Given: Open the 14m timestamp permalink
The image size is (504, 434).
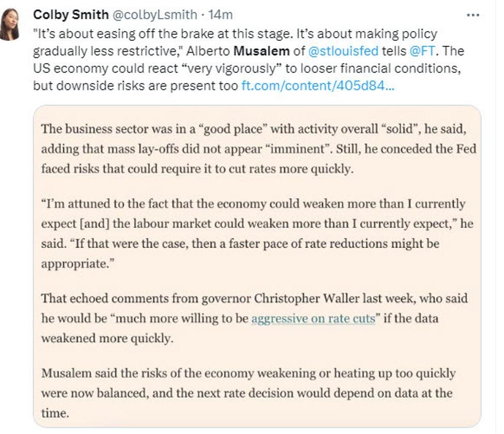Looking at the screenshot, I should click(x=223, y=15).
